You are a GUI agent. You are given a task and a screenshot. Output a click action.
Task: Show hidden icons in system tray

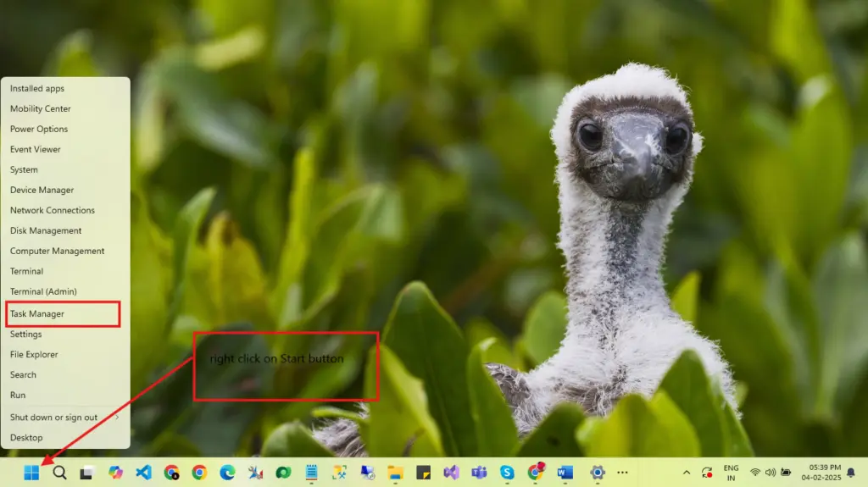tap(685, 472)
